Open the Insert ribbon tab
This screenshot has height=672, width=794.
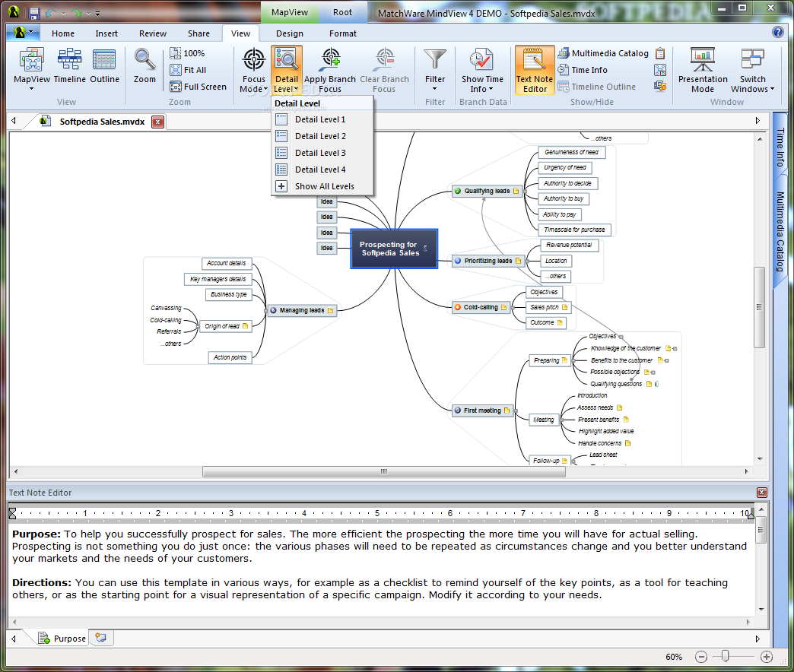[x=106, y=33]
